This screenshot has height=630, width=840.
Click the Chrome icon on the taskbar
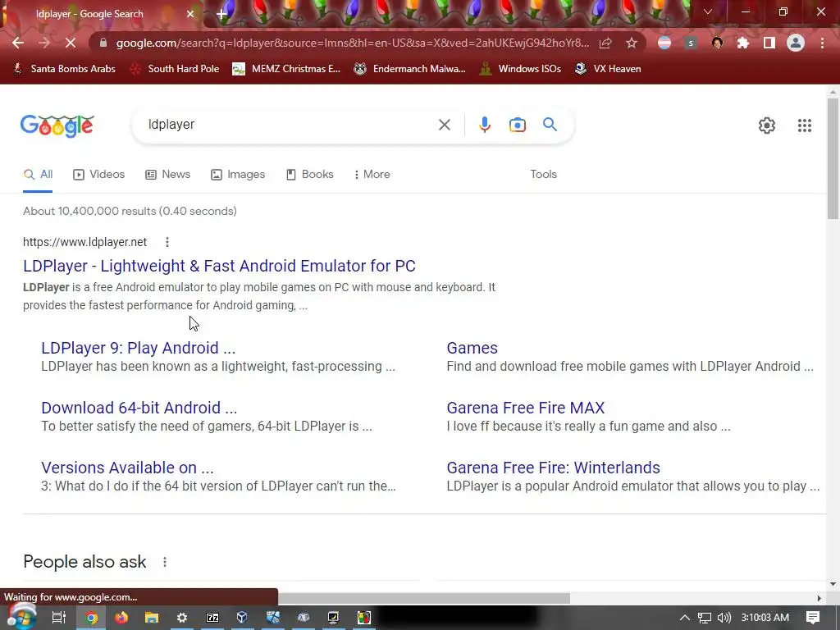coord(92,618)
